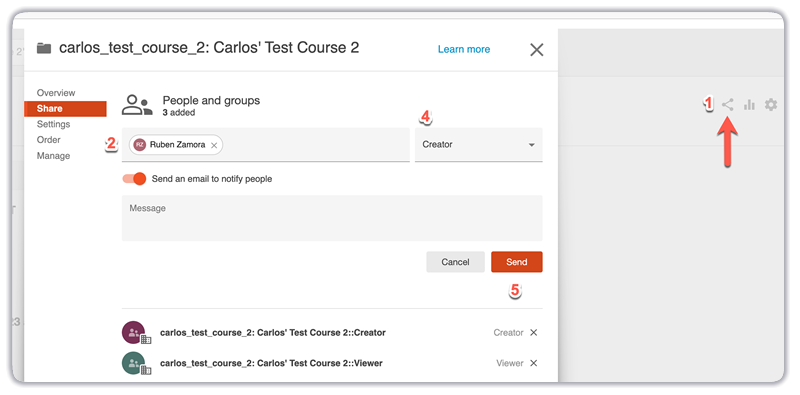Remove the Creator group access

pyautogui.click(x=534, y=333)
